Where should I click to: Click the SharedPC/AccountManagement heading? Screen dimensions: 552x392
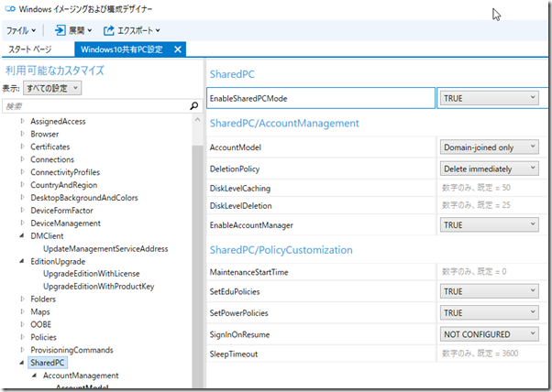point(284,123)
